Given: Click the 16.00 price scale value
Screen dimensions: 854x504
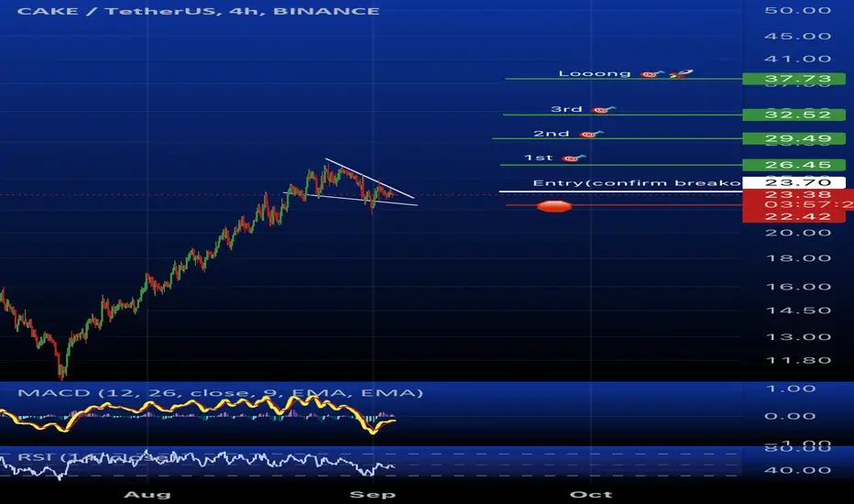Looking at the screenshot, I should tap(798, 287).
